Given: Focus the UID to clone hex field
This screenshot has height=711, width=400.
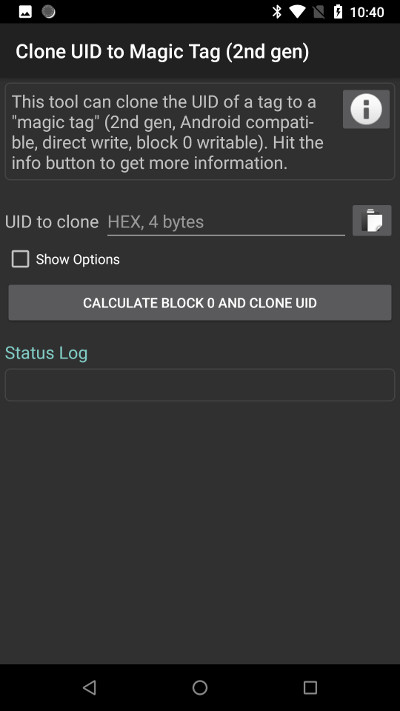Looking at the screenshot, I should point(226,222).
